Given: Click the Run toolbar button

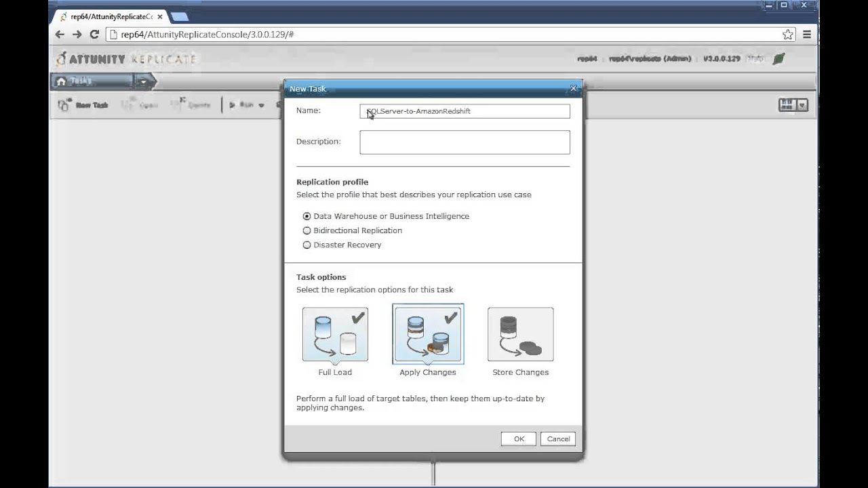Looking at the screenshot, I should [241, 105].
